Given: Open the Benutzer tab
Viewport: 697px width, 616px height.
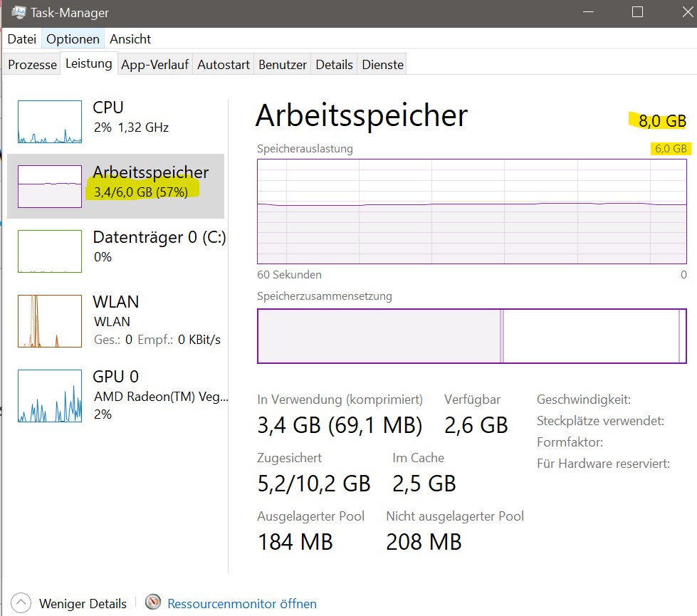Looking at the screenshot, I should pos(283,65).
